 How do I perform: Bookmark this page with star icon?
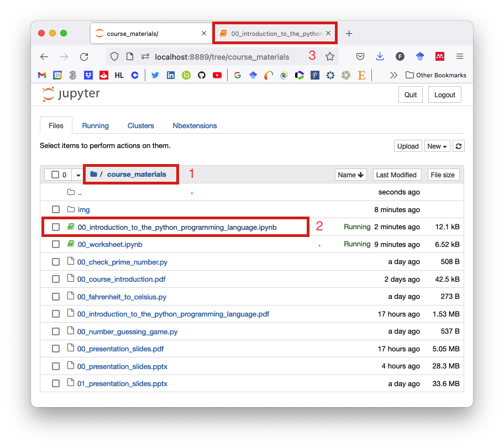tap(330, 56)
